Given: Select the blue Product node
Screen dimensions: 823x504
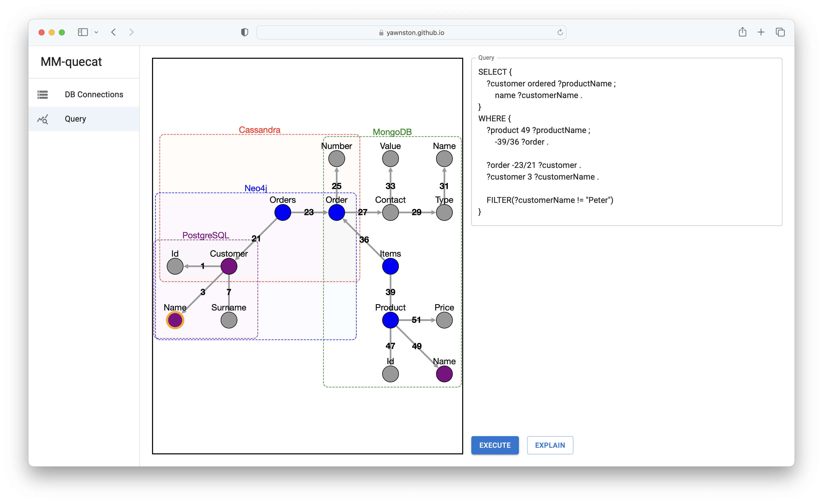Looking at the screenshot, I should click(x=390, y=320).
